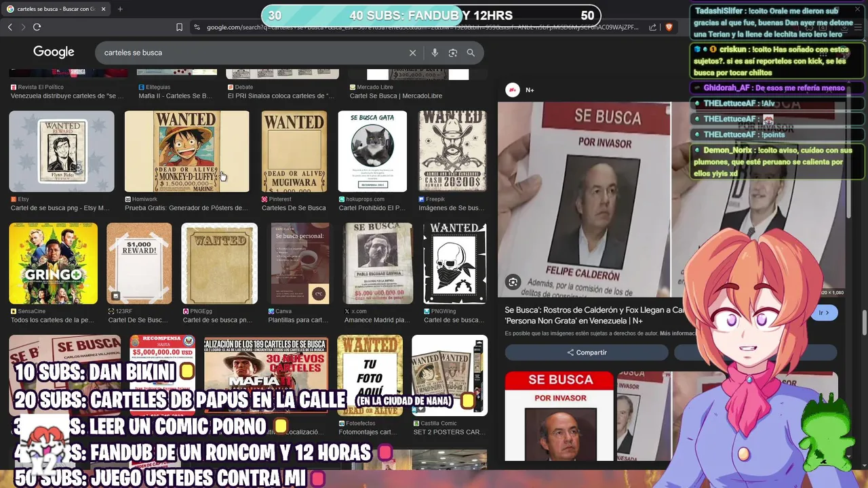Go back with the browser back arrow

tap(9, 27)
